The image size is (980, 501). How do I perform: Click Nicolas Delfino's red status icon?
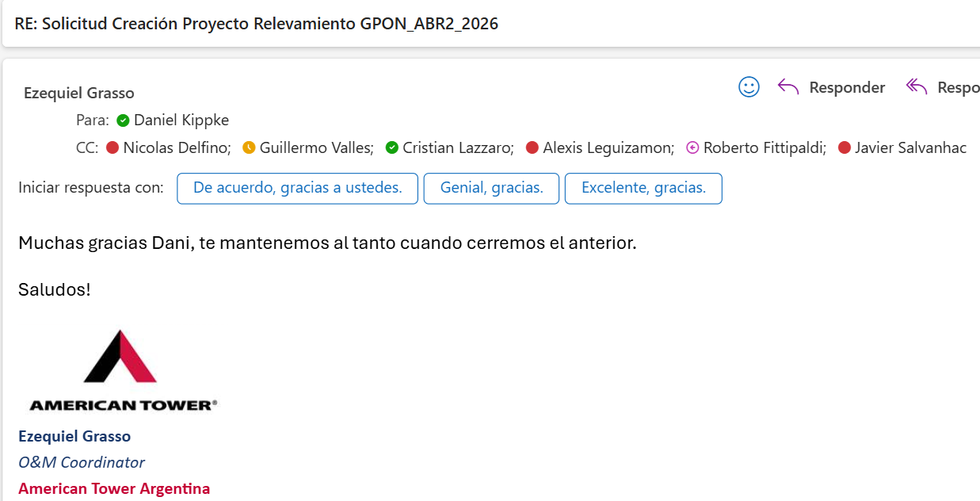112,147
